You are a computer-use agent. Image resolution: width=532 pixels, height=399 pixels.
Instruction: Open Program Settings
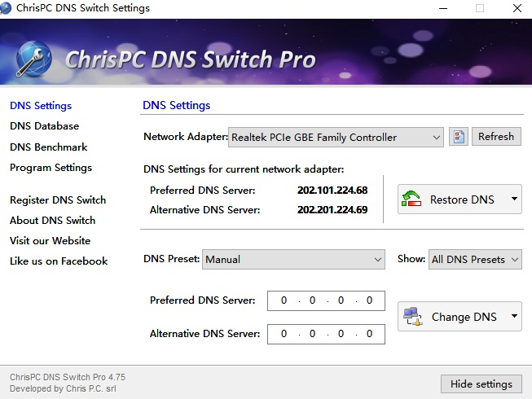pos(51,168)
